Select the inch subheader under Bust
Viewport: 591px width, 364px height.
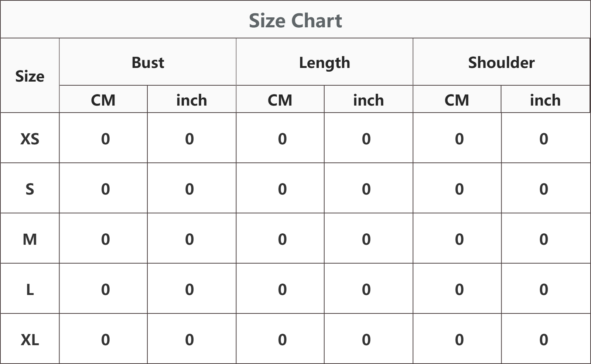pos(192,99)
